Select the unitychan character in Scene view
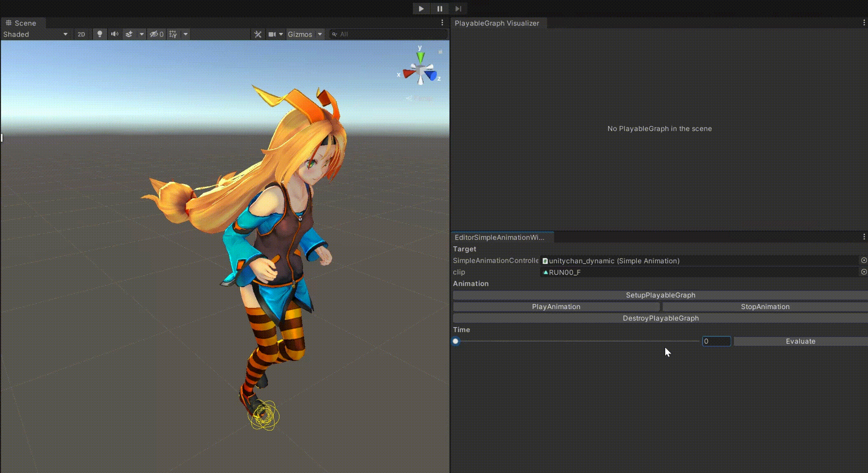Viewport: 868px width, 473px height. tap(280, 247)
